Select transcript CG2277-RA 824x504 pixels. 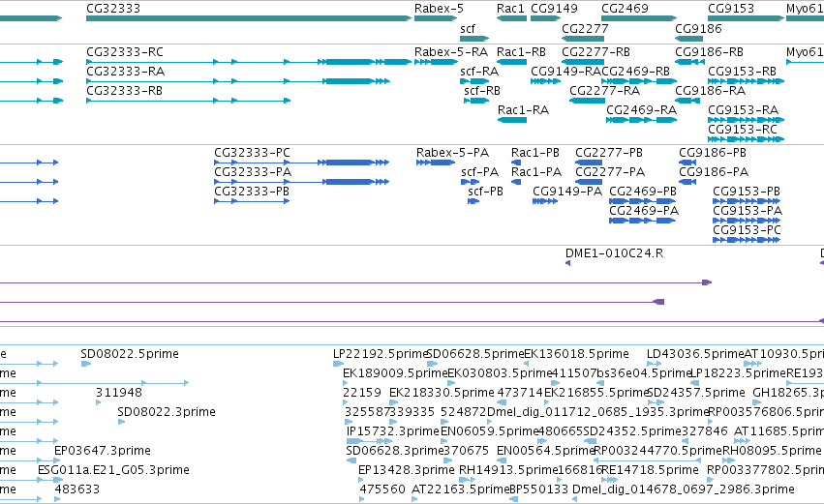click(604, 90)
